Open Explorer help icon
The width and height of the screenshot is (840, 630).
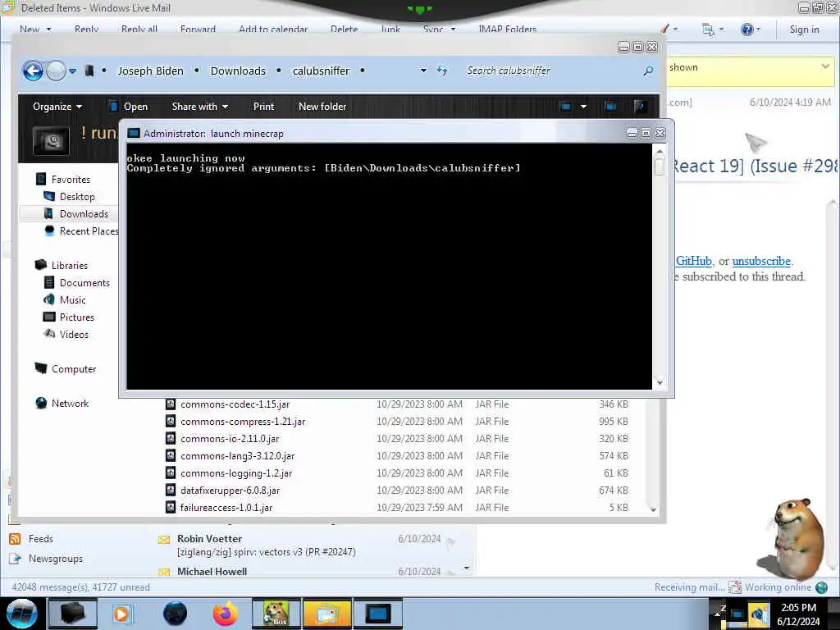click(x=639, y=106)
